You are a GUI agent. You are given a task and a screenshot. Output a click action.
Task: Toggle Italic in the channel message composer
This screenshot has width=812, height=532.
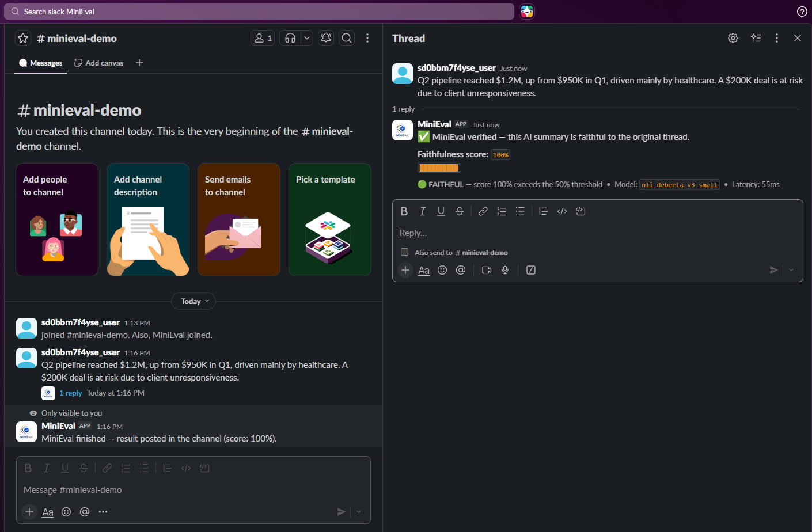click(x=47, y=468)
